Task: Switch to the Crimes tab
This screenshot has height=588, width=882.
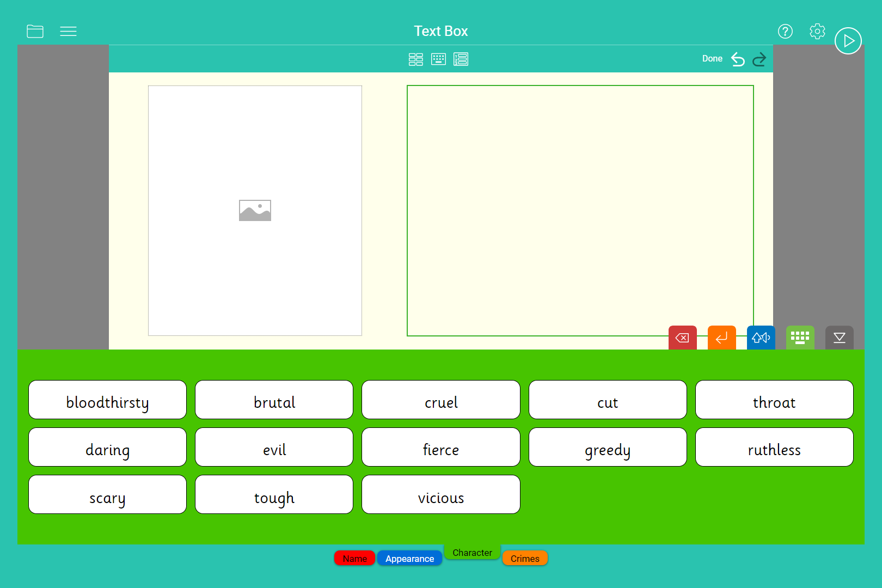Action: (525, 559)
